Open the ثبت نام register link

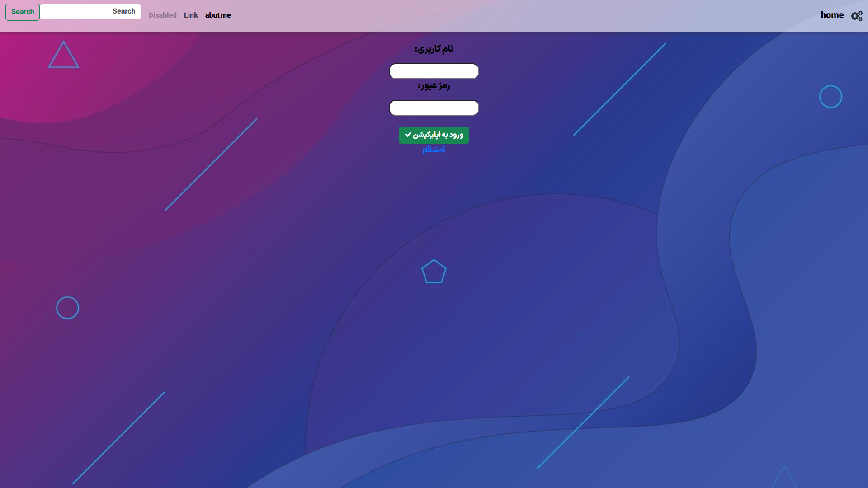[434, 149]
